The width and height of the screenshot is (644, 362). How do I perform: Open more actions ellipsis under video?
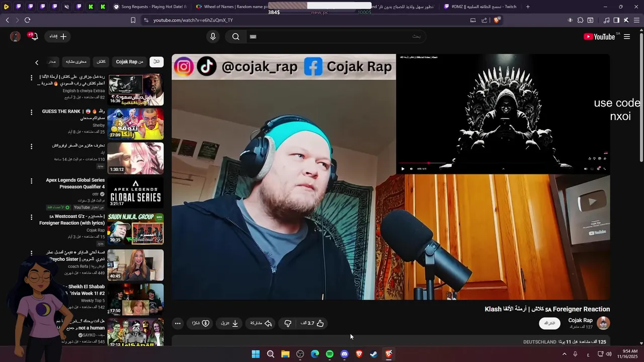click(x=178, y=323)
